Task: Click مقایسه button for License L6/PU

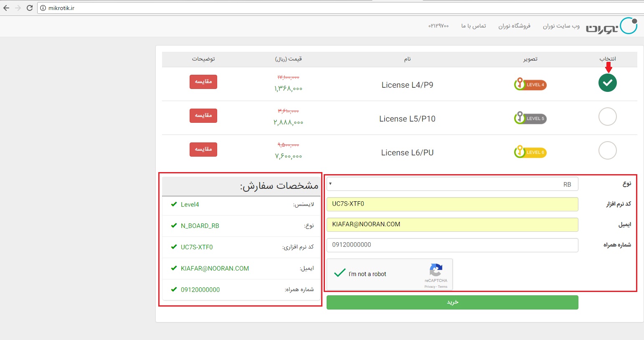Action: click(203, 150)
